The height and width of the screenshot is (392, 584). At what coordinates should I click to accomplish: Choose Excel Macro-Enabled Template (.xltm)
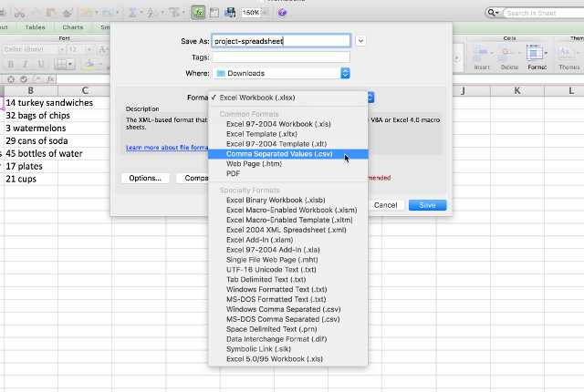288,220
